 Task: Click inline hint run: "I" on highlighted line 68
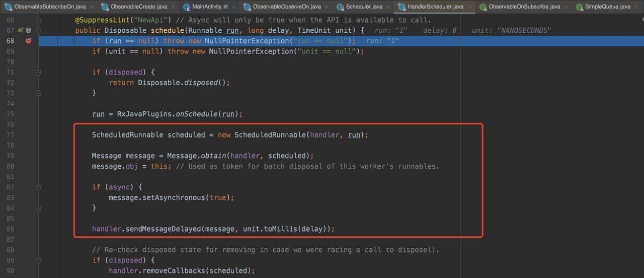pyautogui.click(x=383, y=41)
